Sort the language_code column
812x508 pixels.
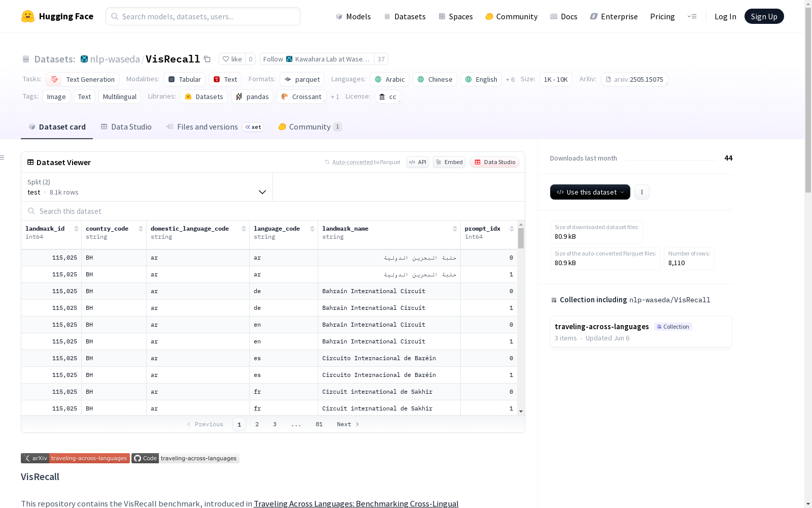pyautogui.click(x=312, y=229)
